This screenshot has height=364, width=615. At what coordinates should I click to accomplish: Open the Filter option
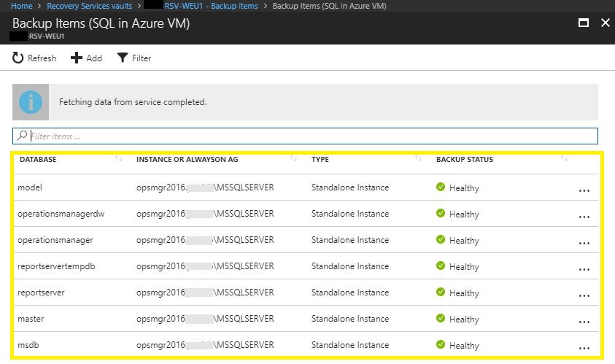[x=134, y=58]
